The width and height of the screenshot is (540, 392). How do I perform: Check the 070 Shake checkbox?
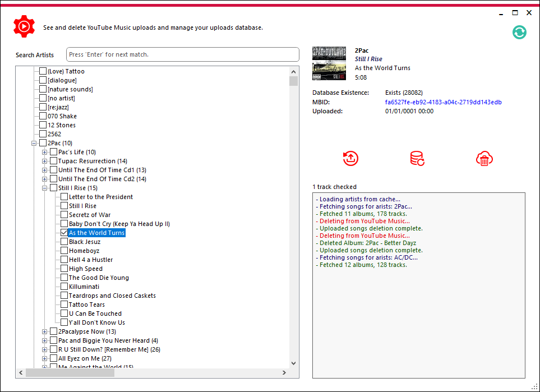tap(43, 116)
